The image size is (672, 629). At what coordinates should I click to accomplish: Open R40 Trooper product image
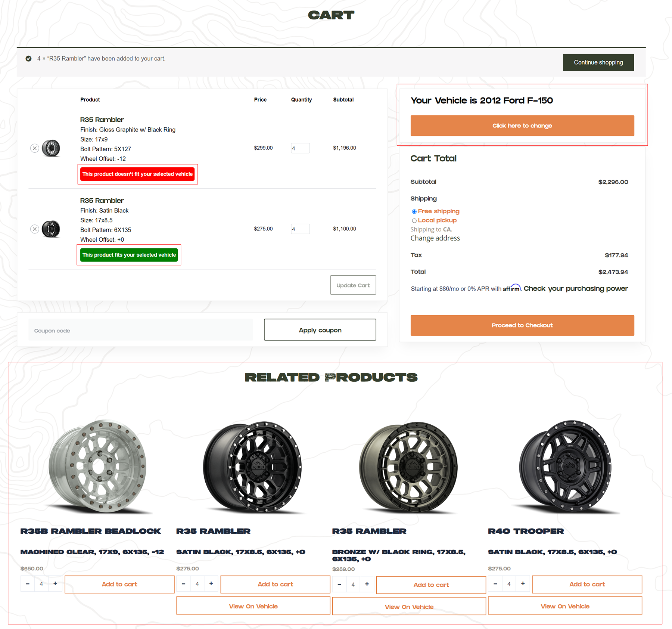tap(565, 466)
